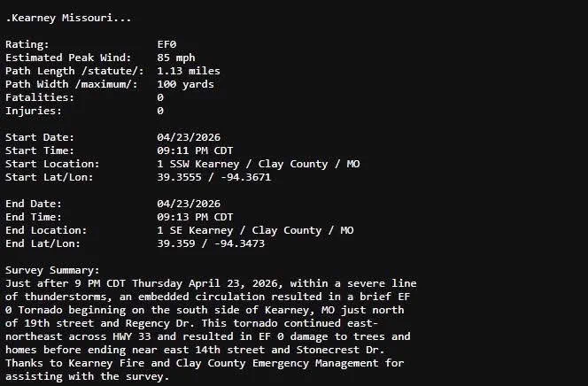The width and height of the screenshot is (588, 386).
Task: Click the start coordinates 39.3555 / -94.3671
Action: pyautogui.click(x=213, y=177)
